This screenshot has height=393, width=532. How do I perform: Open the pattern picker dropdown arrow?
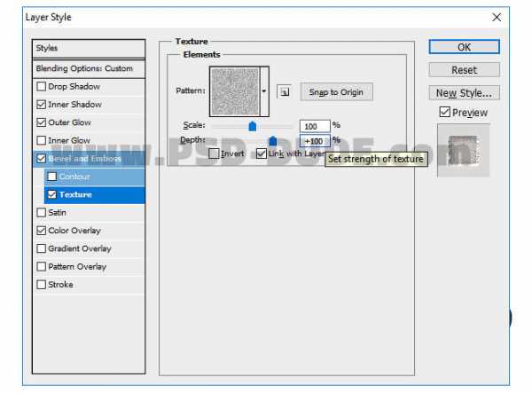[264, 91]
